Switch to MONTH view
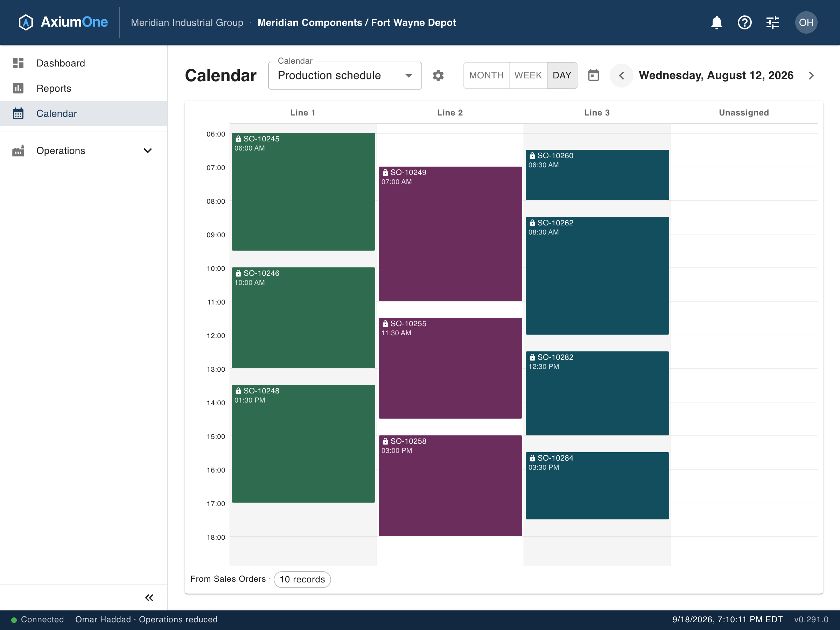The image size is (840, 630). coord(486,76)
